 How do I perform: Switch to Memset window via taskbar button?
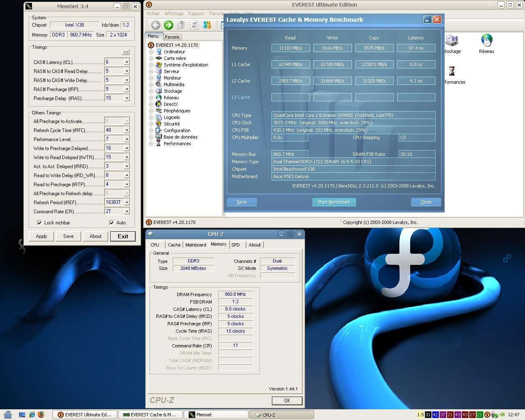pyautogui.click(x=216, y=415)
